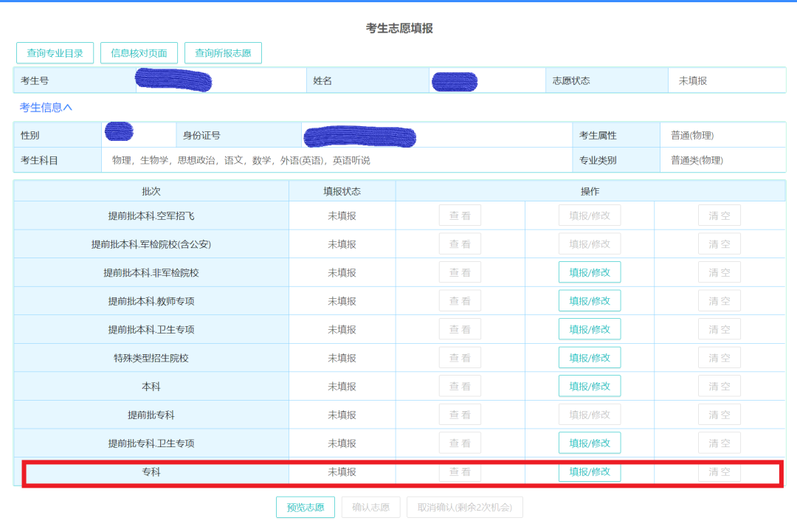
Task: Click the 操作 column header
Action: coord(590,191)
